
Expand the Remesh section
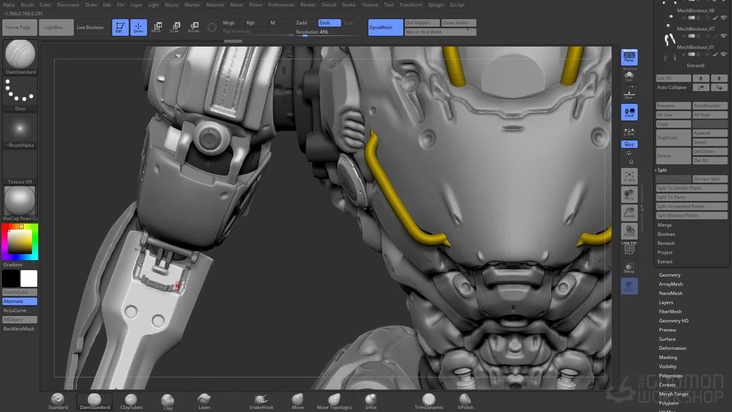(x=666, y=244)
